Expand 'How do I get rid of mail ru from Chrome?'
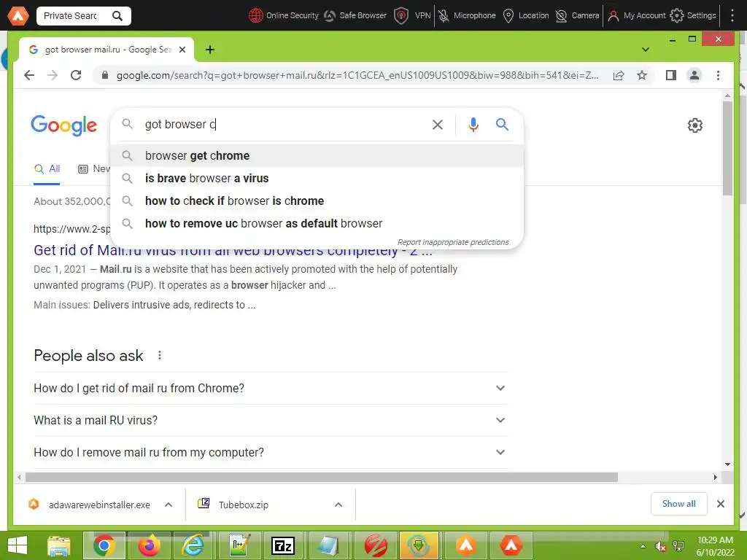 pos(270,388)
